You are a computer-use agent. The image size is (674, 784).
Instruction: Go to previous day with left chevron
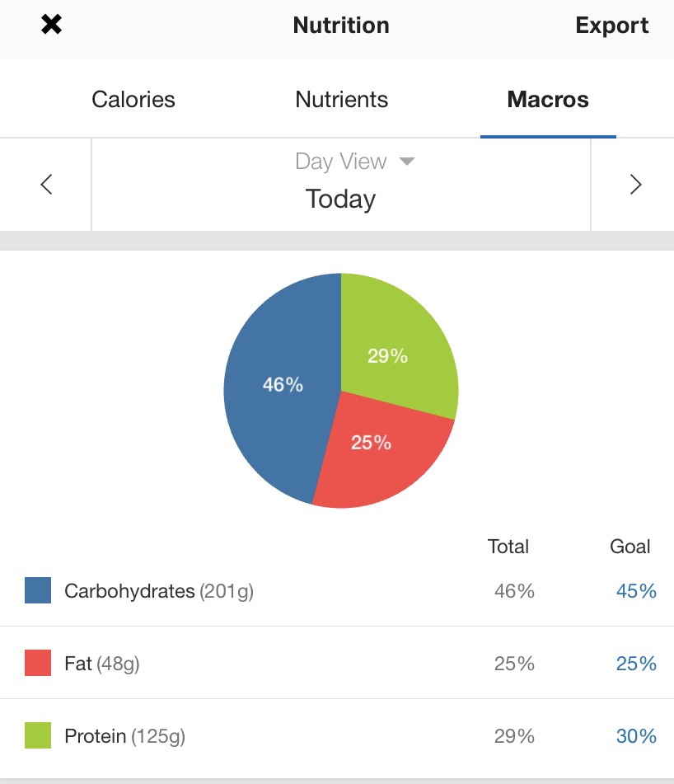tap(46, 185)
